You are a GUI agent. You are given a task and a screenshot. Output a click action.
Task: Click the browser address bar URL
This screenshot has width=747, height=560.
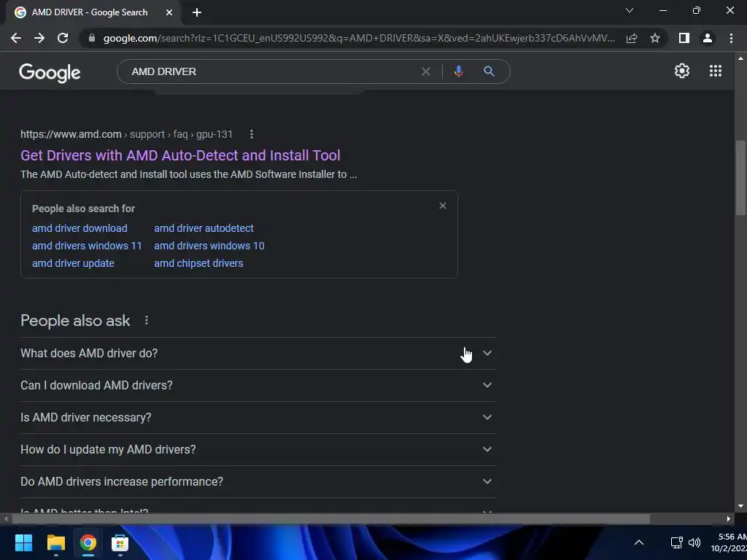(x=358, y=38)
